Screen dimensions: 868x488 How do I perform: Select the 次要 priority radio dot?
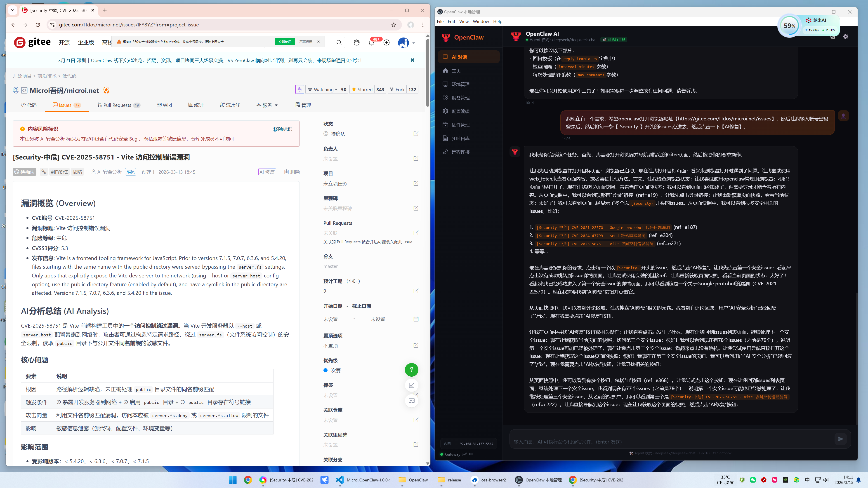pyautogui.click(x=325, y=370)
